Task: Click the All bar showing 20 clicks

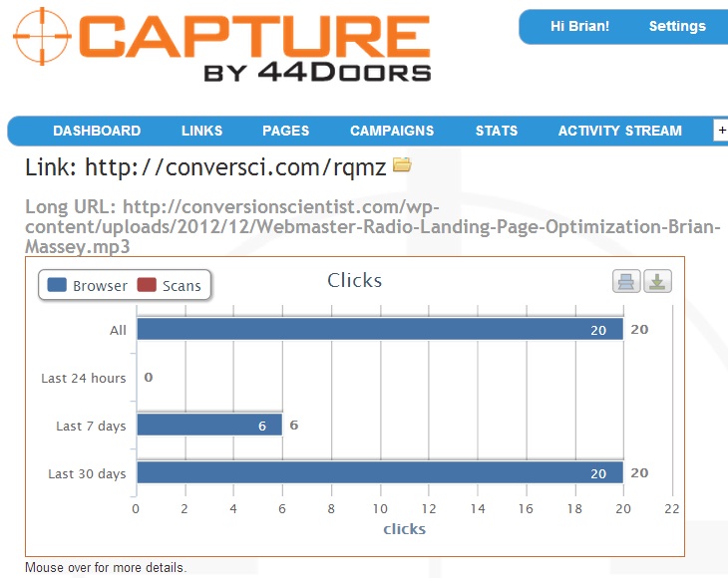Action: coord(380,329)
